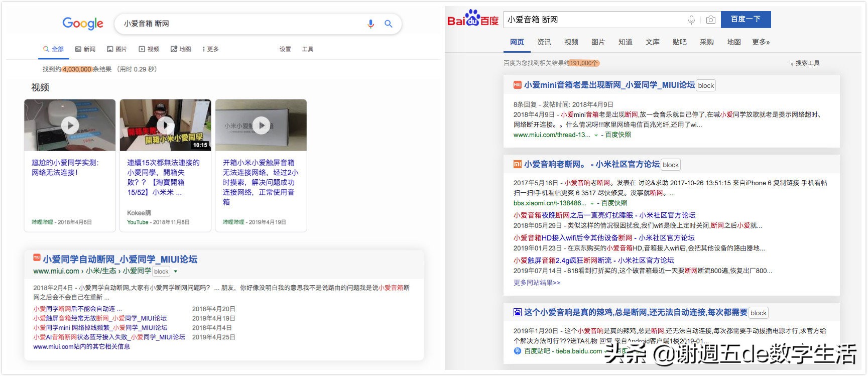Click Google voice search microphone icon
Screen dimensions: 868x376
tap(370, 24)
